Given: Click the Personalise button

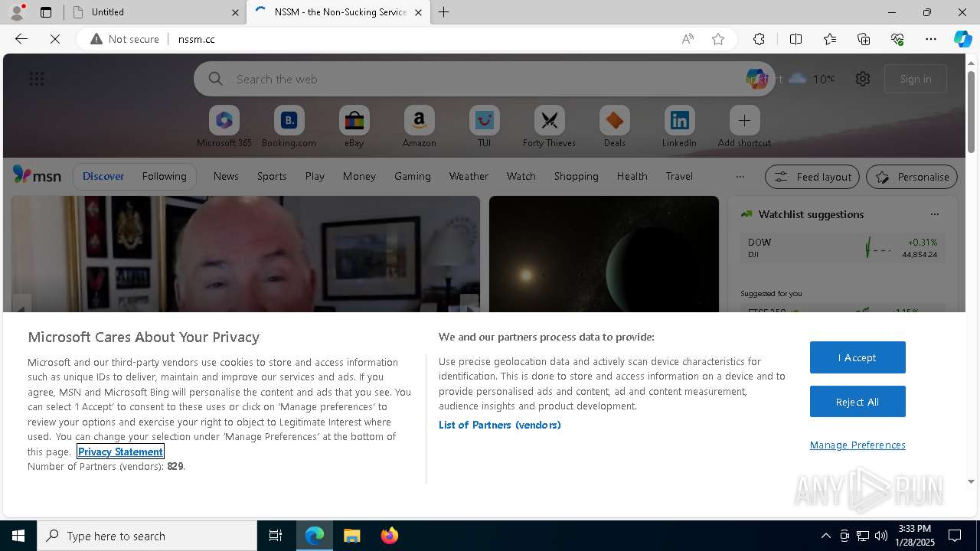Looking at the screenshot, I should pyautogui.click(x=912, y=177).
